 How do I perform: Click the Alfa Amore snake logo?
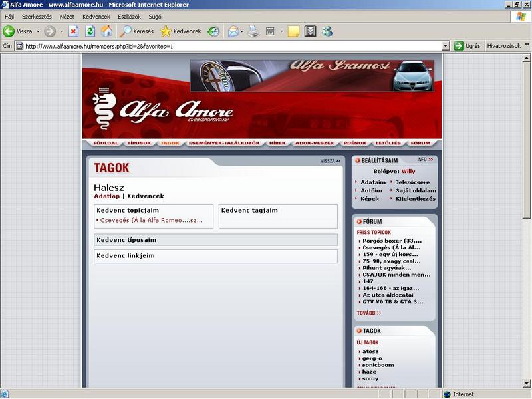(104, 108)
